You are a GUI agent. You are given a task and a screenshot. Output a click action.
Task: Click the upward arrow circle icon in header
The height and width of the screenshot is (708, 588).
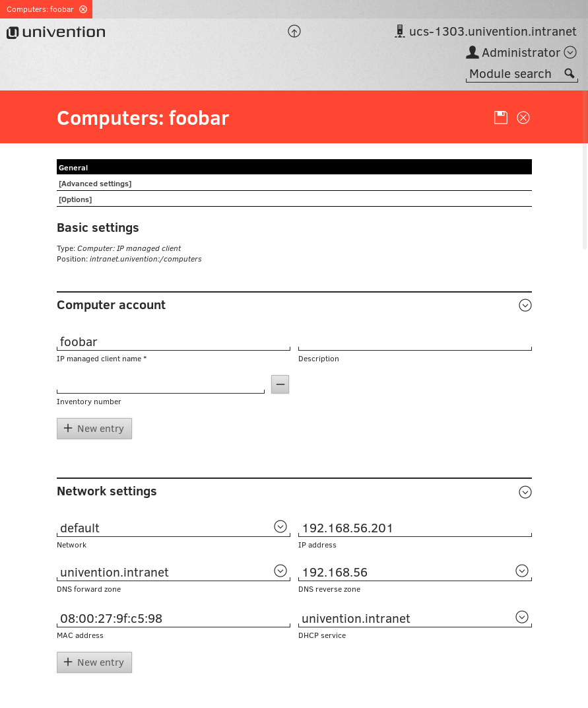[x=294, y=31]
